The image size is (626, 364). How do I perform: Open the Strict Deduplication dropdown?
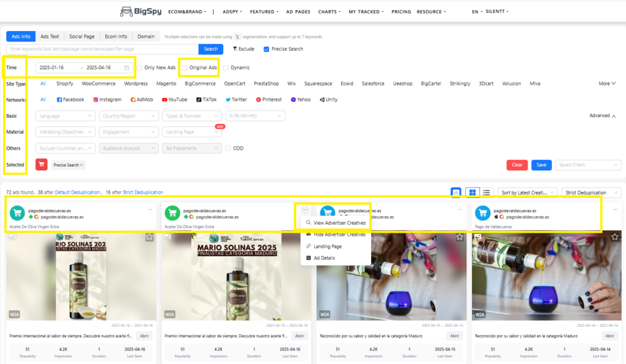[x=591, y=192]
